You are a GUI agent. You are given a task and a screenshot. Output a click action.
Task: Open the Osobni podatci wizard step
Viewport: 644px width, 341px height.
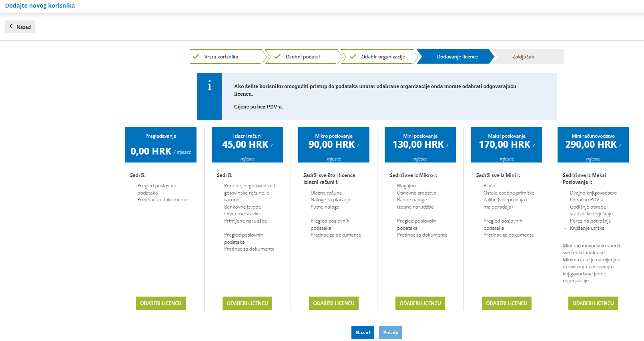point(303,56)
